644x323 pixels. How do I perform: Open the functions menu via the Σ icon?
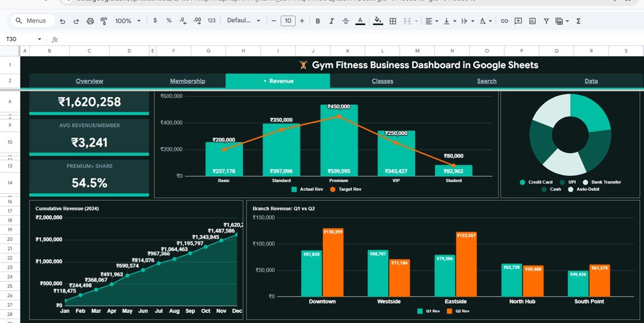click(x=578, y=21)
